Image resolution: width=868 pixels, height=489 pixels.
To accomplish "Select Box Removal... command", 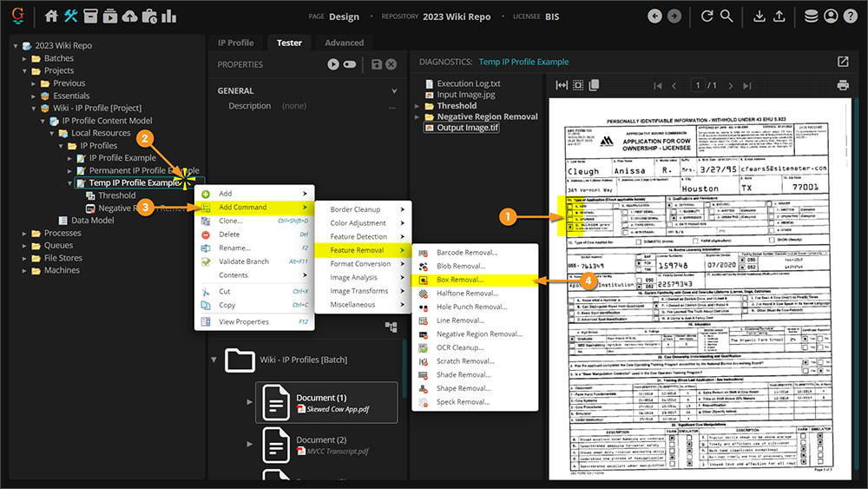I will (475, 280).
